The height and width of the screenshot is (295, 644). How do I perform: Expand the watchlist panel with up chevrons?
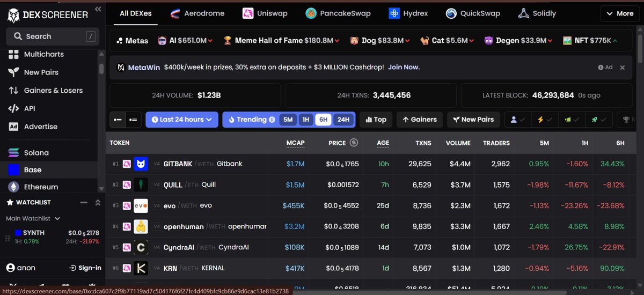98,202
